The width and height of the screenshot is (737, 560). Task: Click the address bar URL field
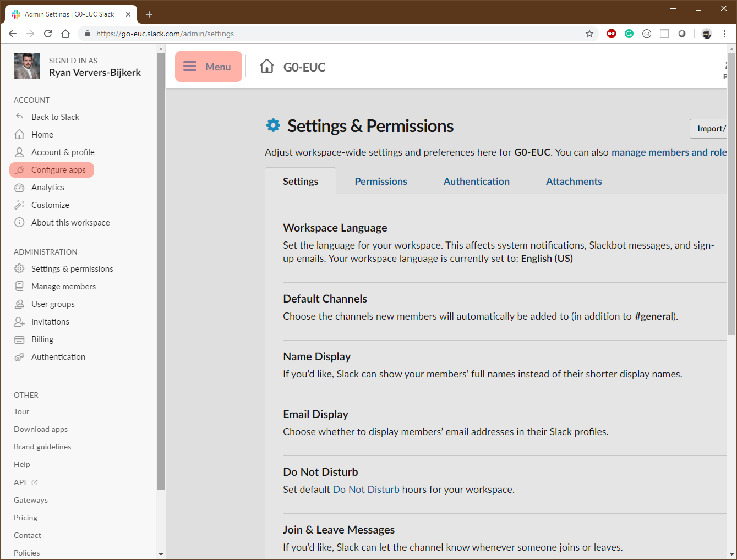point(339,34)
